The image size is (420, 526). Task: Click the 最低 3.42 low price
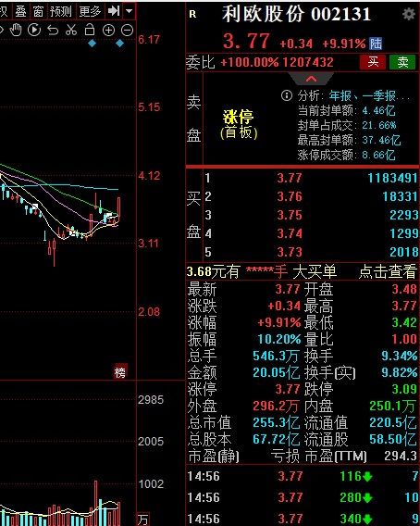(404, 322)
